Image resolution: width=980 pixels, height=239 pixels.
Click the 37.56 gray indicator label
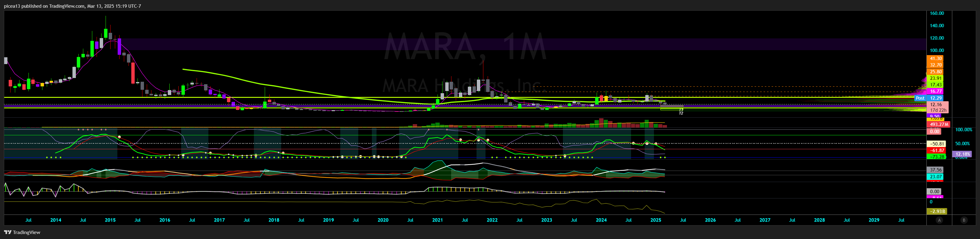coord(936,170)
